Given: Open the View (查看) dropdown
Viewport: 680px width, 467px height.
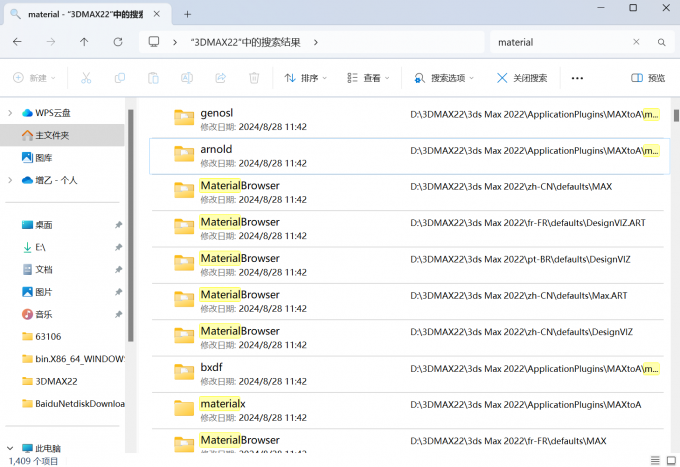Looking at the screenshot, I should [x=368, y=78].
